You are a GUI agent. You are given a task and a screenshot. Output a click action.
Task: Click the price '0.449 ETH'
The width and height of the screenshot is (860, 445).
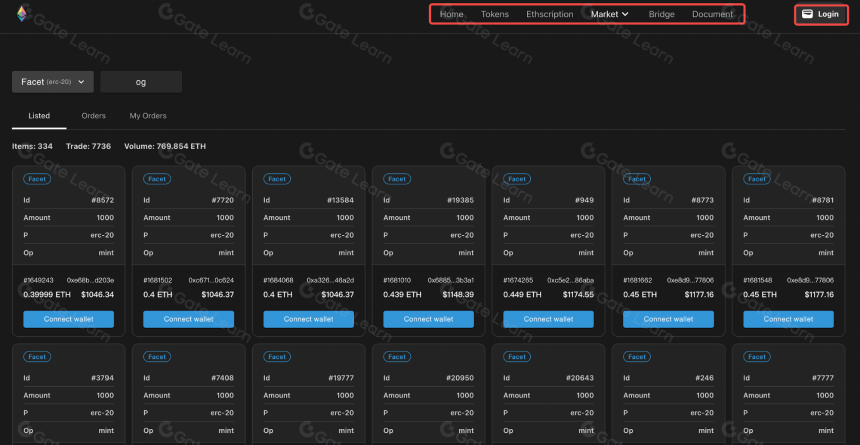click(522, 295)
